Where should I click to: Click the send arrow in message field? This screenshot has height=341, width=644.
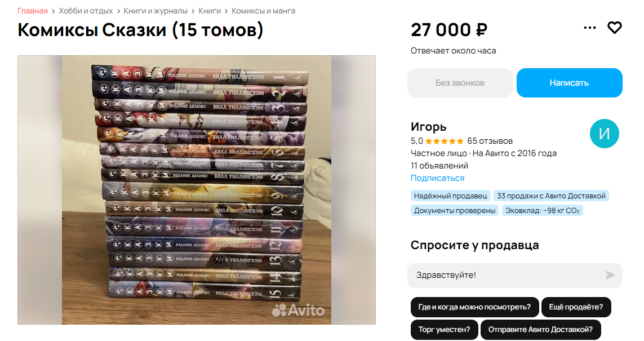pos(610,275)
